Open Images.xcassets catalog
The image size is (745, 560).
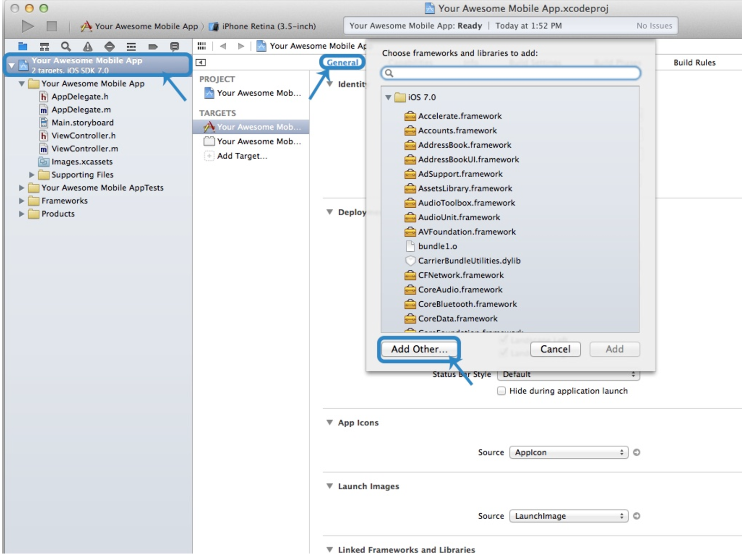click(76, 162)
